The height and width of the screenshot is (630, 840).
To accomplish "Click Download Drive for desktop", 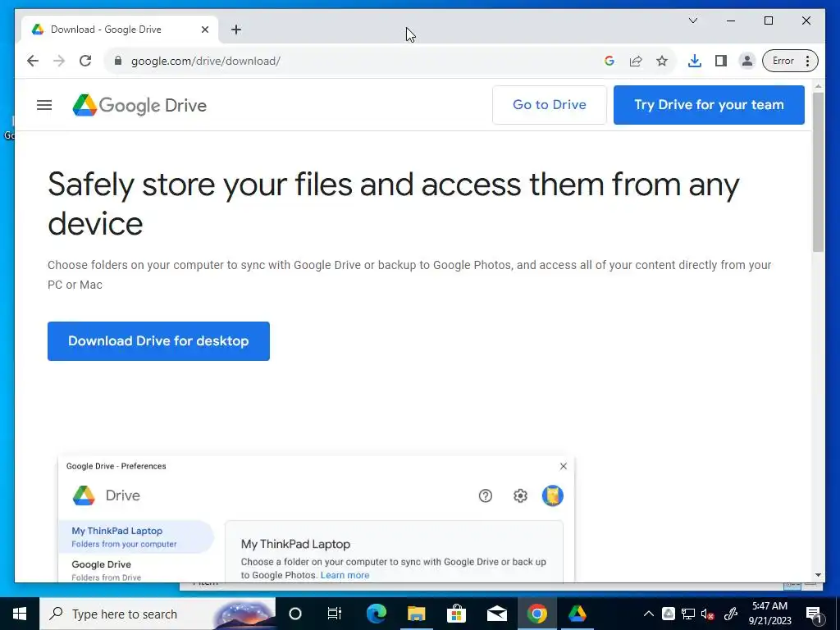I will 158,341.
